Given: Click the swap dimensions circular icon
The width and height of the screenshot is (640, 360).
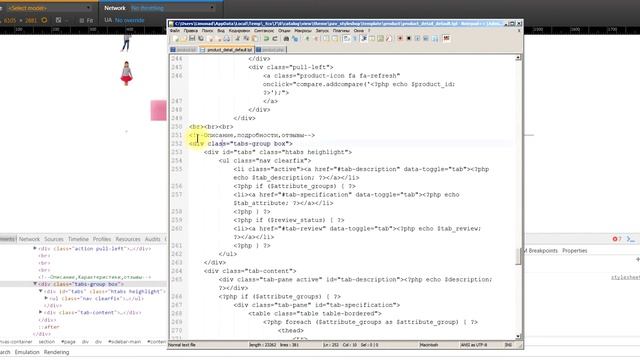Looking at the screenshot, I should 44,20.
